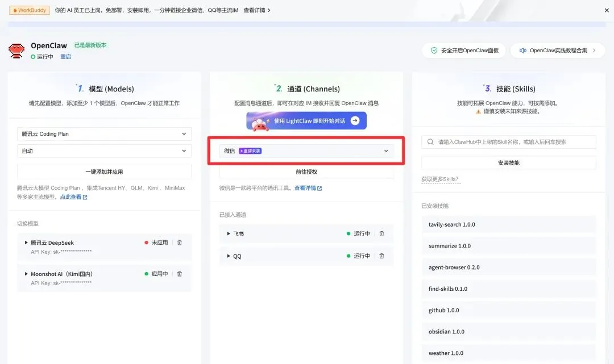Image resolution: width=614 pixels, height=364 pixels.
Task: Select obsidian 1.0.0 skill
Action: (509, 332)
